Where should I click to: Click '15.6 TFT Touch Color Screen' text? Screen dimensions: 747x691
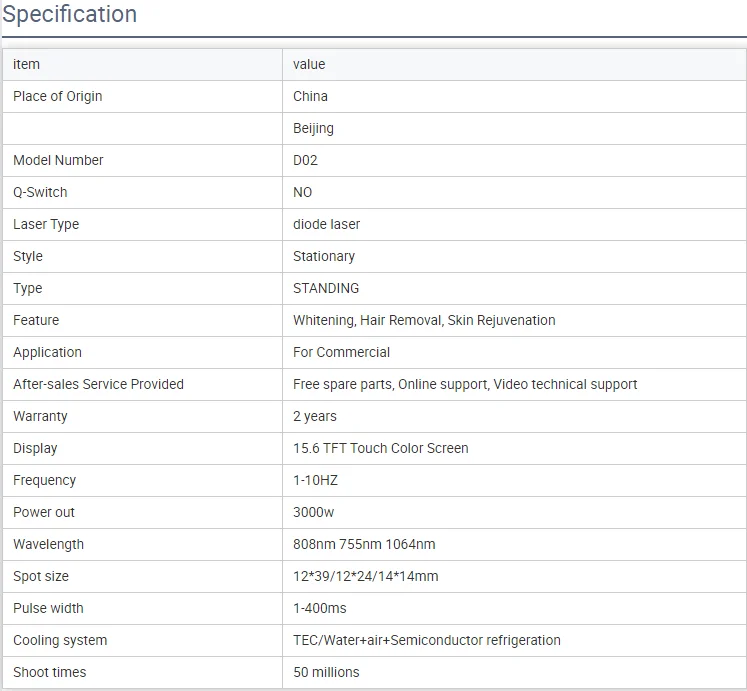pos(380,448)
